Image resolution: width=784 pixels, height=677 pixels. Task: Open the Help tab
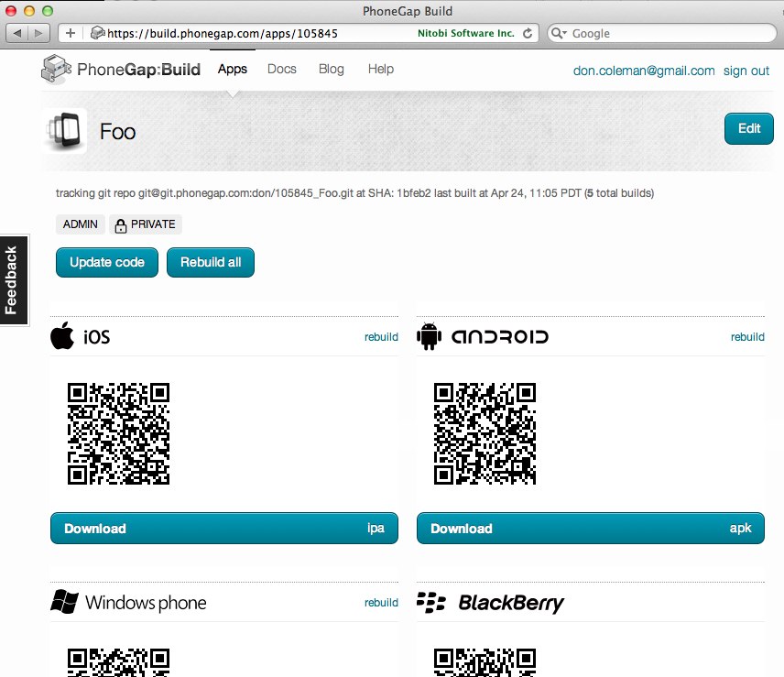pyautogui.click(x=381, y=69)
